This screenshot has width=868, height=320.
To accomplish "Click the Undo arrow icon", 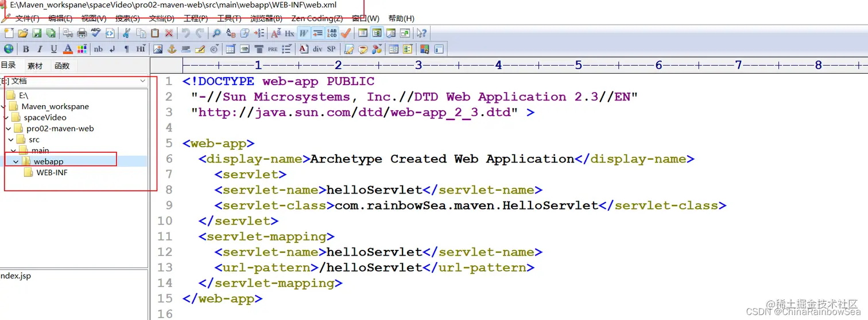I will point(185,33).
